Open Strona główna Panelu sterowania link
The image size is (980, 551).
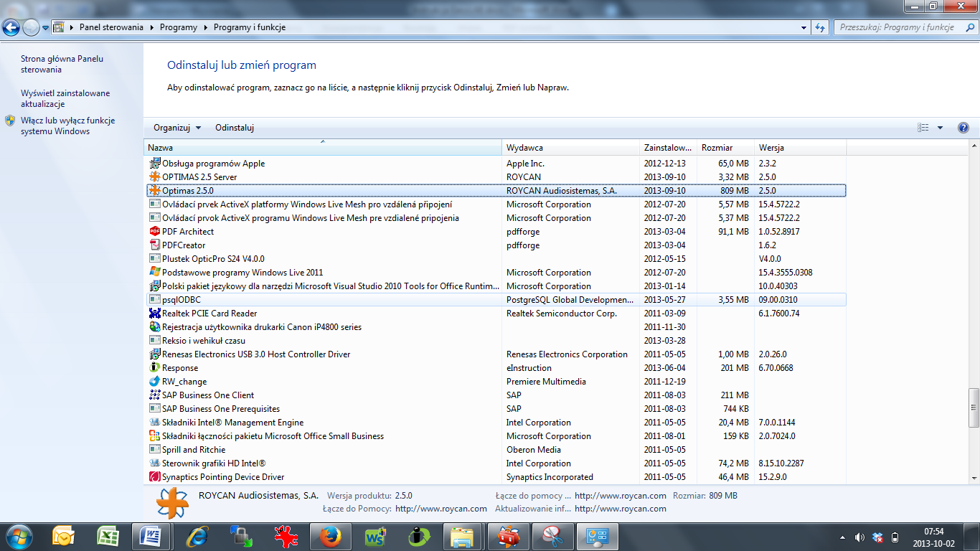tap(62, 65)
